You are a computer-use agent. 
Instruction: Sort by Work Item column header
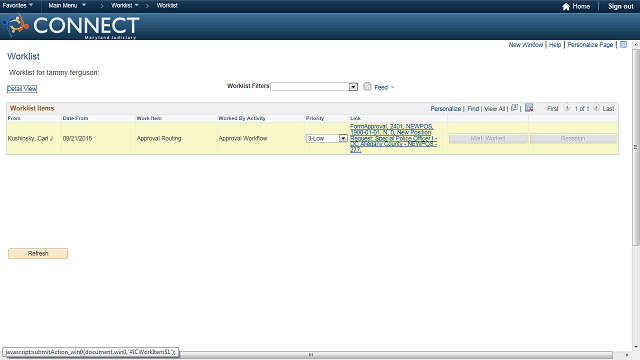[x=149, y=118]
